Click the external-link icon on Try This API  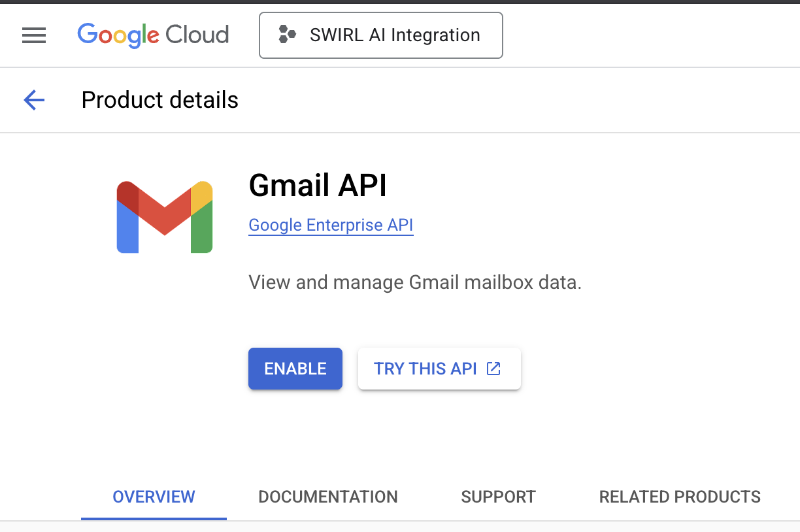(494, 369)
